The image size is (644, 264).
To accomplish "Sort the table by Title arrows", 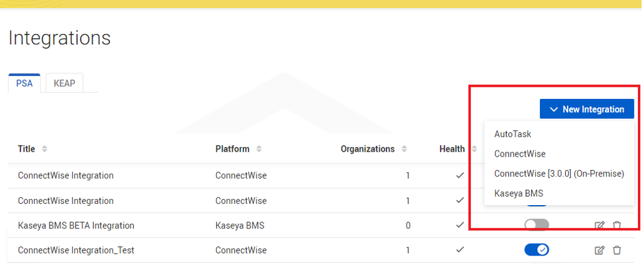I will [x=44, y=149].
